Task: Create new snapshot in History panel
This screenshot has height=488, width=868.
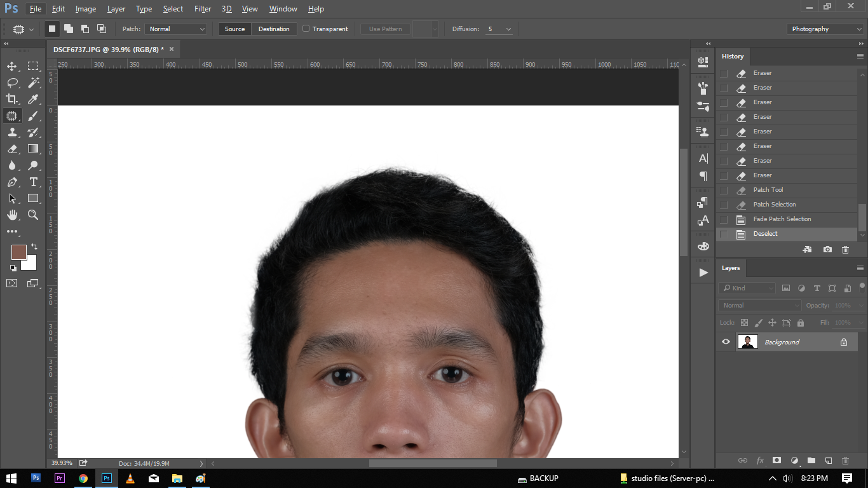Action: tap(827, 250)
